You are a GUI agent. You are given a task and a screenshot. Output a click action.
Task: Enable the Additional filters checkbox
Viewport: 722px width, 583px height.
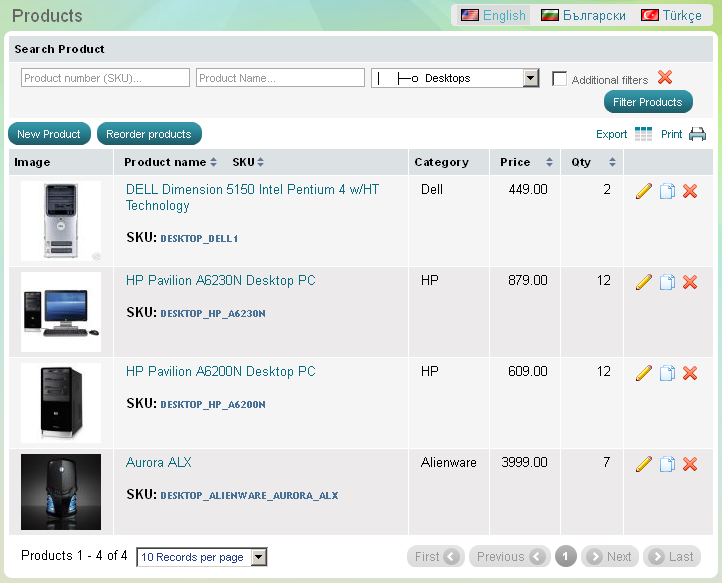tap(559, 79)
